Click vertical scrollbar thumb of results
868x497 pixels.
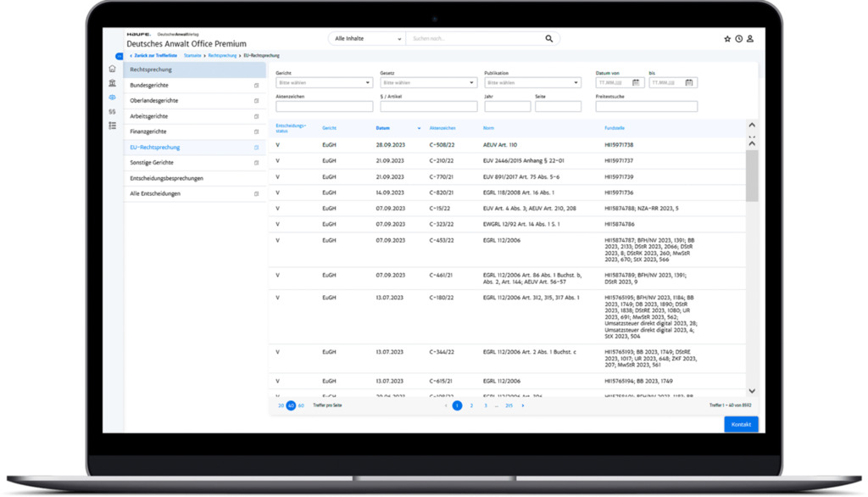point(752,176)
